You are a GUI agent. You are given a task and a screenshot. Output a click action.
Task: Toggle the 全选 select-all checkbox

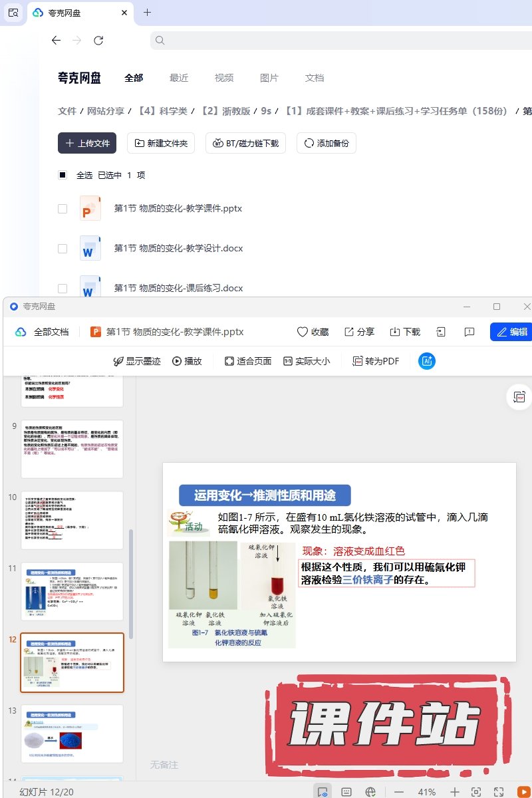click(63, 175)
